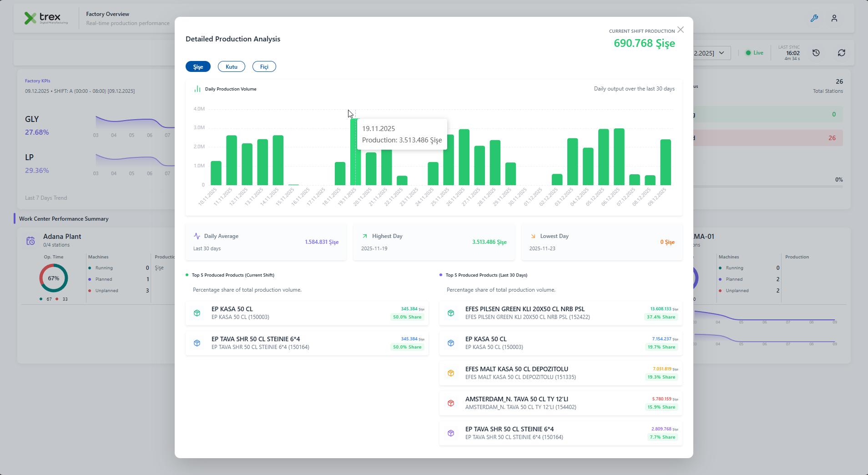Image resolution: width=868 pixels, height=475 pixels.
Task: Click the 37.4% Share badge
Action: (661, 317)
